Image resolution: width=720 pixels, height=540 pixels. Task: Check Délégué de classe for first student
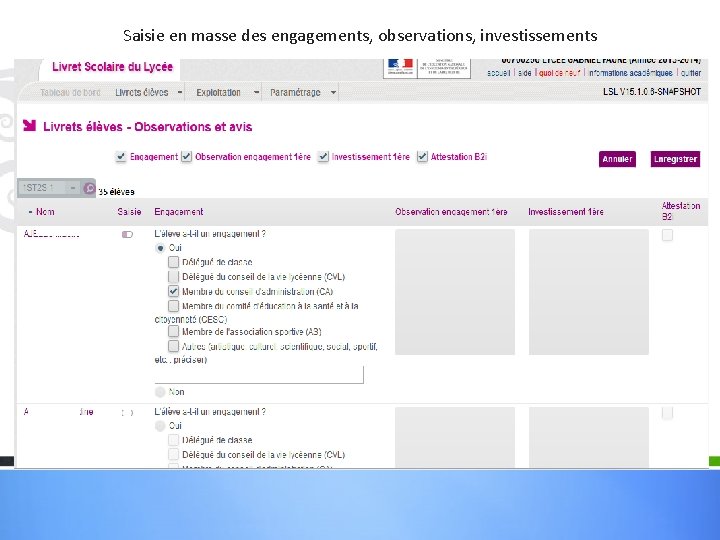pyautogui.click(x=173, y=262)
